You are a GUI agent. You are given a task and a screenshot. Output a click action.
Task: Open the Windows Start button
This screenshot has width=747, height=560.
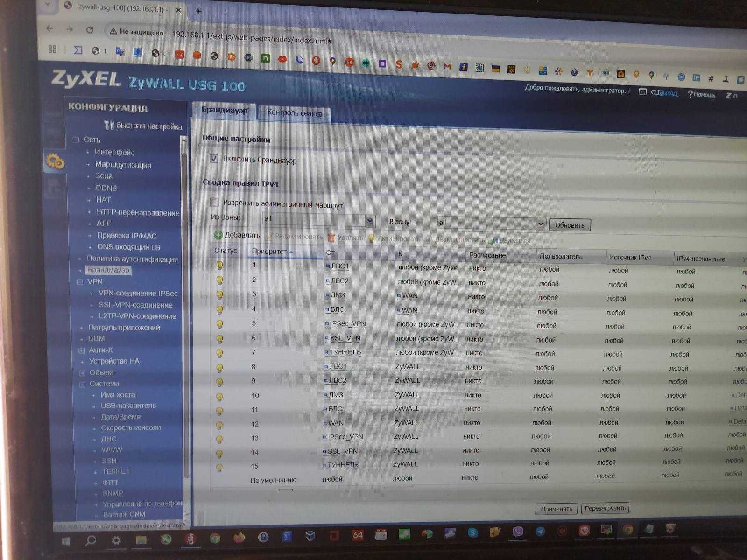click(66, 541)
